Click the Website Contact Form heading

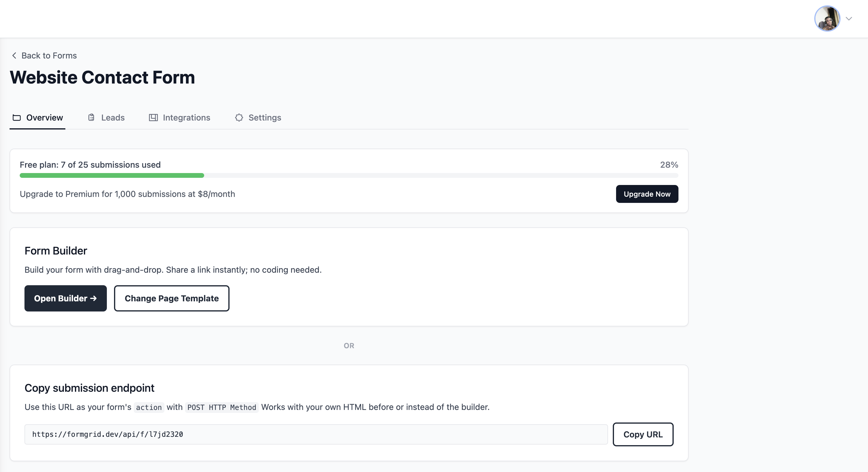click(102, 78)
